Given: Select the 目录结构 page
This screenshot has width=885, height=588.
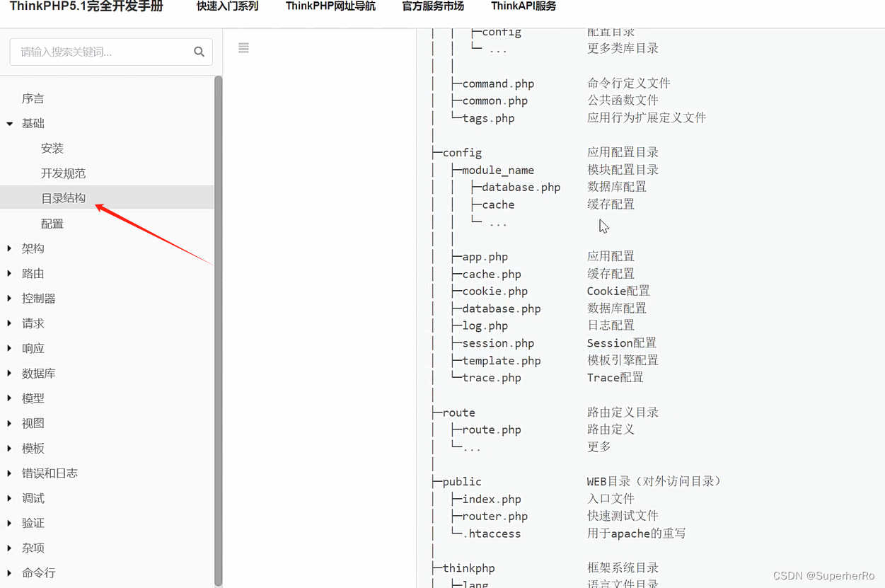Looking at the screenshot, I should tap(63, 198).
